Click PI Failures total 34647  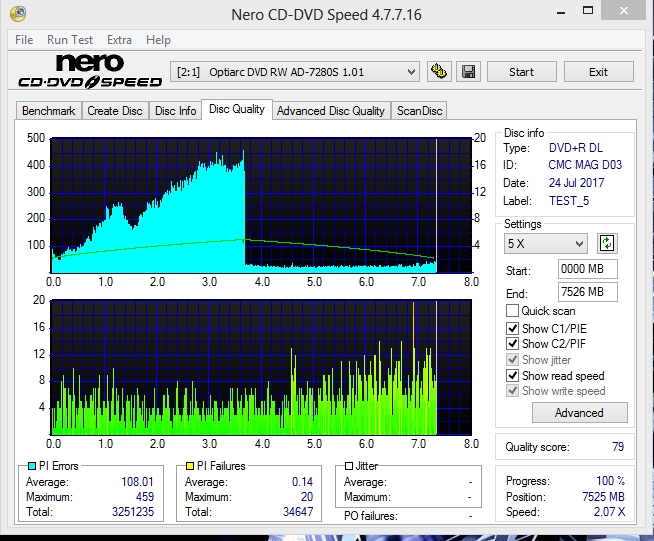click(x=298, y=512)
